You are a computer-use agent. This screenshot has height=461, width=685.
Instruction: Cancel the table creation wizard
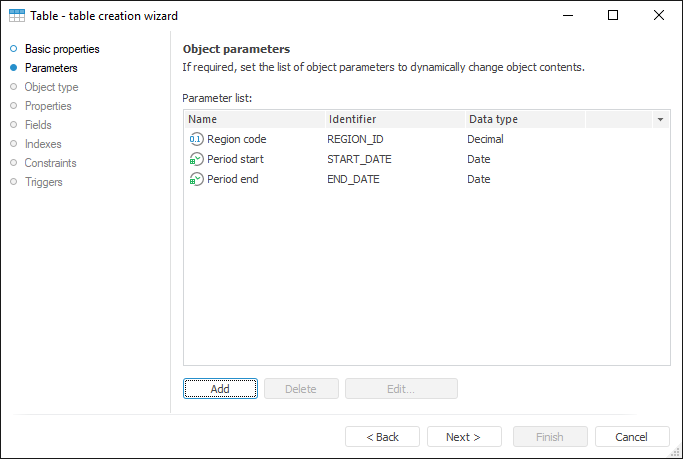tap(632, 437)
